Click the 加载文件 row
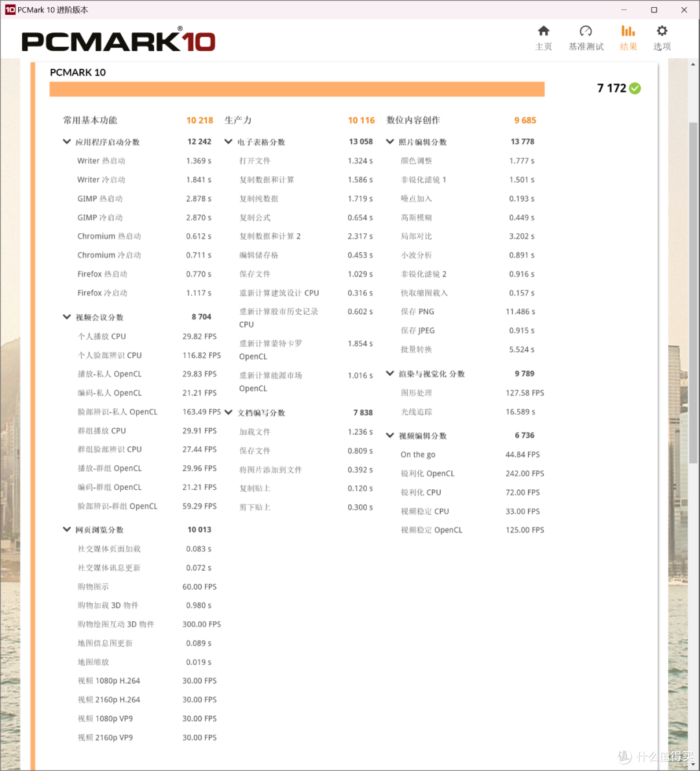This screenshot has width=700, height=771. click(306, 432)
